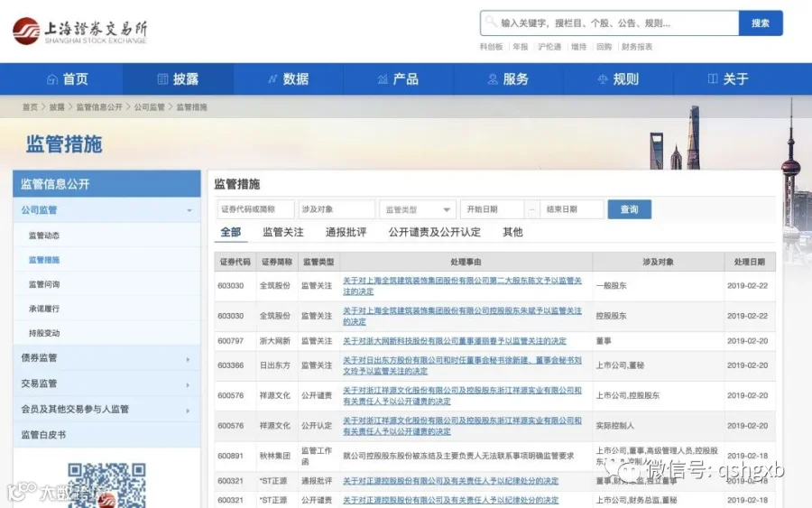
Task: Open the 规则 navigation menu
Action: click(618, 79)
